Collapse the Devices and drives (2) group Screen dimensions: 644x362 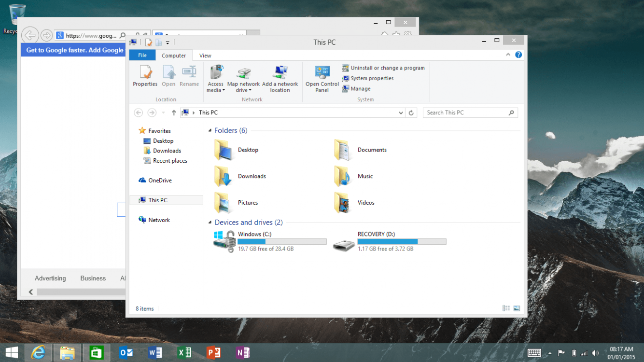pos(210,223)
